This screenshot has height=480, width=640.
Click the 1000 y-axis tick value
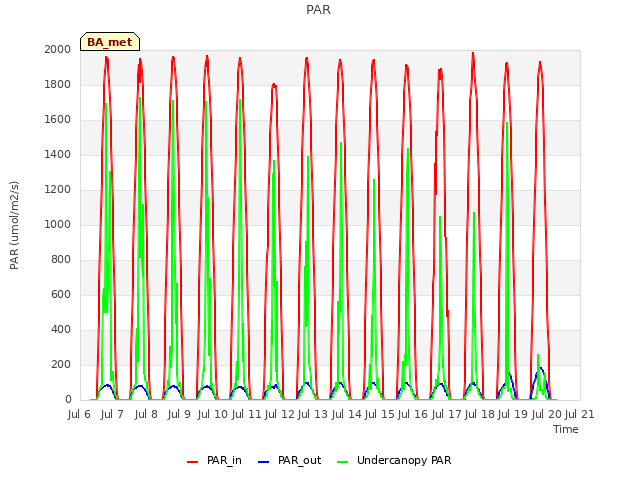tap(58, 224)
